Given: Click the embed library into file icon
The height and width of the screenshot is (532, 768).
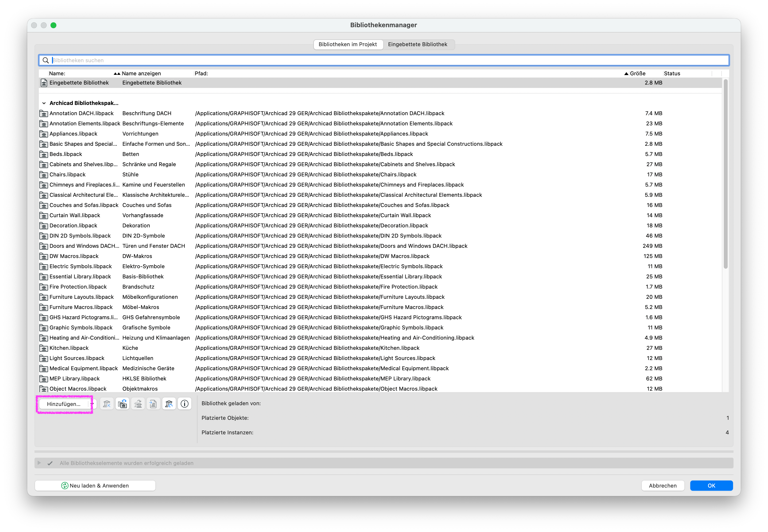Looking at the screenshot, I should (x=153, y=404).
